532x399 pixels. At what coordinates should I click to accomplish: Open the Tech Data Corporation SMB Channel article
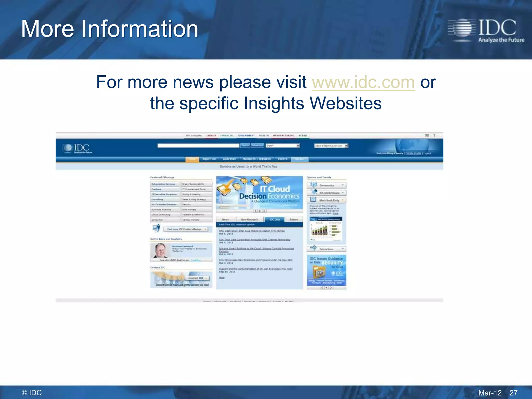pos(255,240)
